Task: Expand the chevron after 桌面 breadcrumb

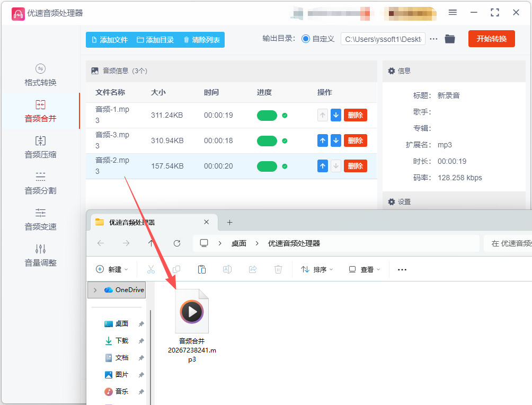Action: click(257, 243)
